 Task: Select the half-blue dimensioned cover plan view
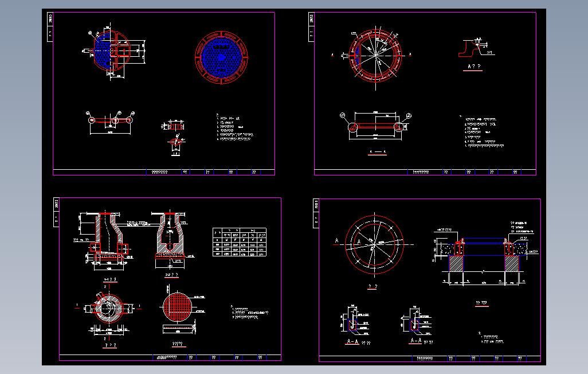click(x=113, y=52)
